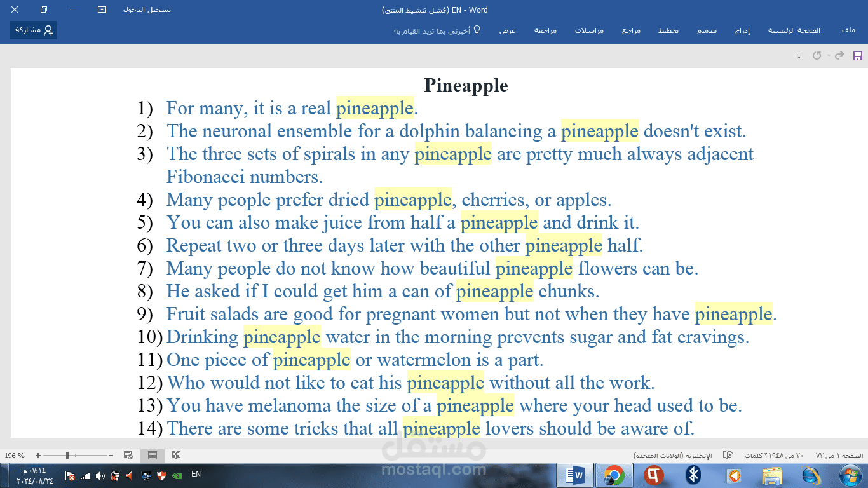868x488 pixels.
Task: Open the تخطيط (Layout) tab
Action: click(x=668, y=30)
